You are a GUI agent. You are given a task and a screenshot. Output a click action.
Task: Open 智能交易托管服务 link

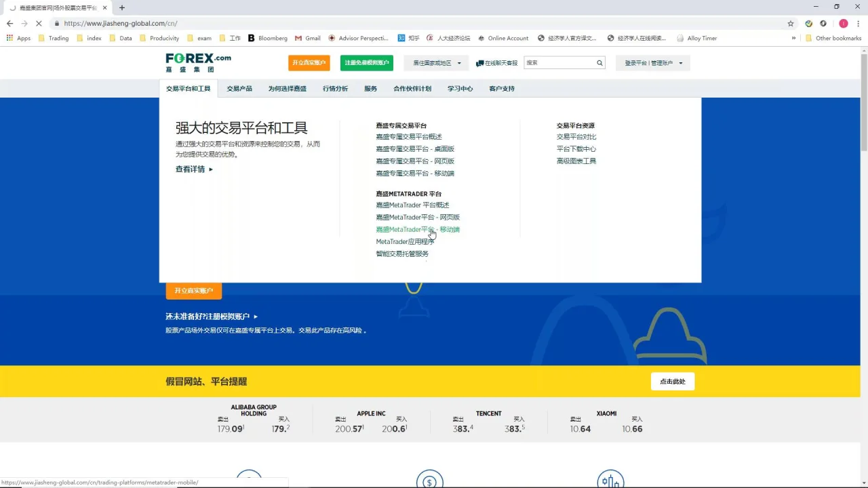402,253
